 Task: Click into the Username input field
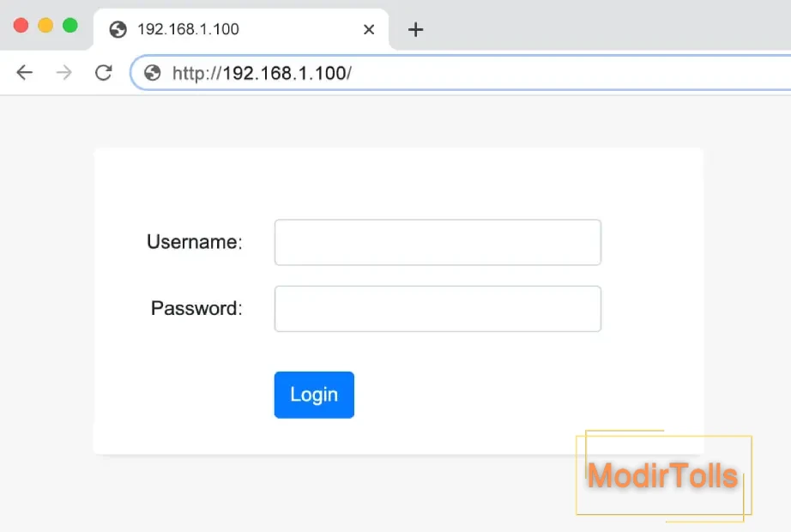[x=438, y=242]
